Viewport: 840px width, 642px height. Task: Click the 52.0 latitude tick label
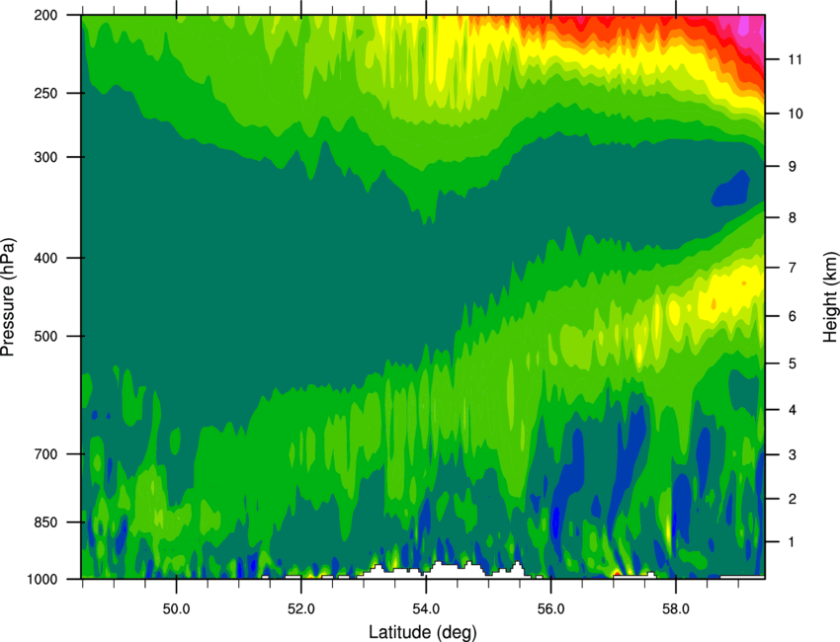tap(301, 608)
